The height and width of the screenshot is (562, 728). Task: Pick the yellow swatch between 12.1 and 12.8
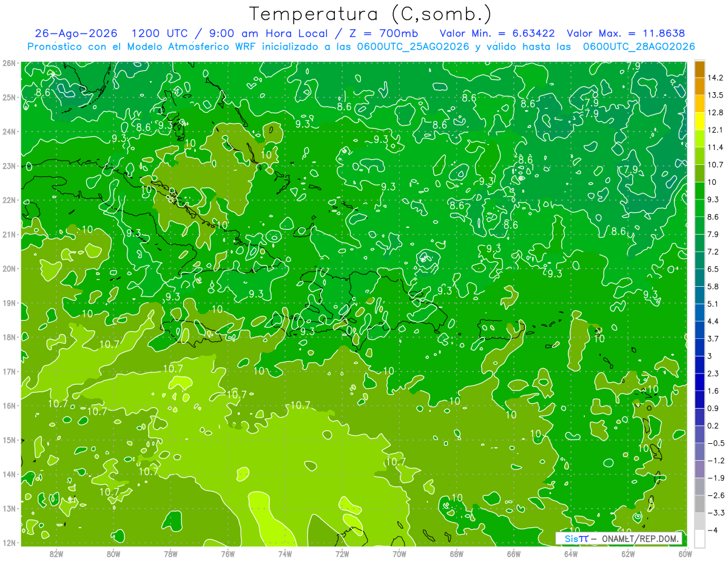[x=699, y=121]
